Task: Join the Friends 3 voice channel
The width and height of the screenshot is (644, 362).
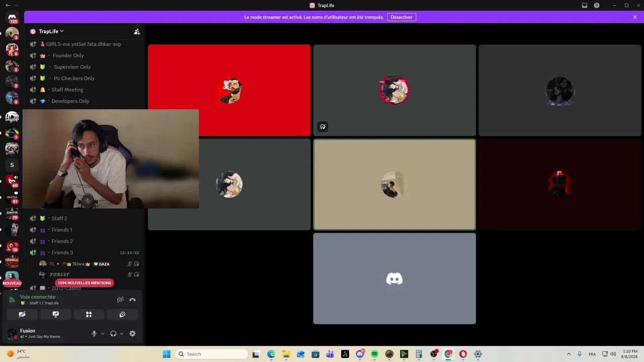Action: point(85,252)
